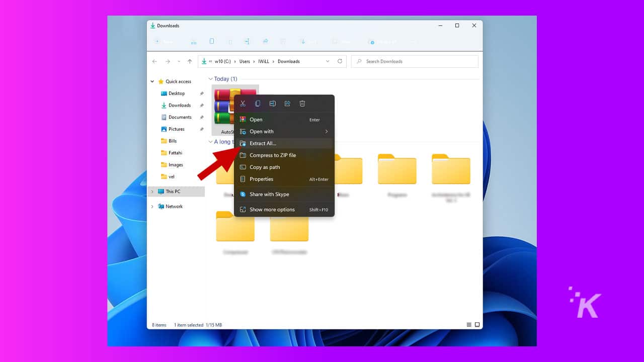
Task: Collapse the Quick access section
Action: tap(152, 81)
